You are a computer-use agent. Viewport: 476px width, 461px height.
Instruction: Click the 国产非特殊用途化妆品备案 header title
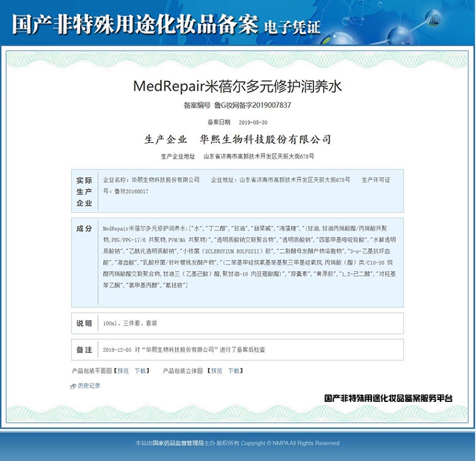point(134,25)
